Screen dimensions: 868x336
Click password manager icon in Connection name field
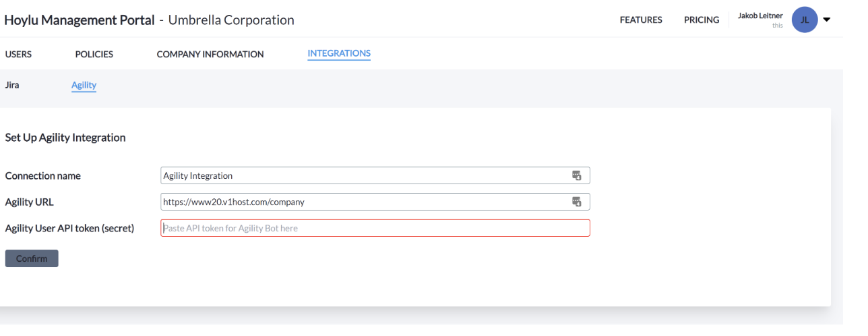coord(576,175)
